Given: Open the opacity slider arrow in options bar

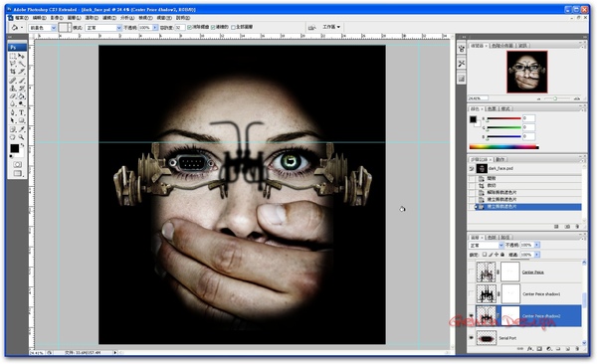Looking at the screenshot, I should (155, 28).
